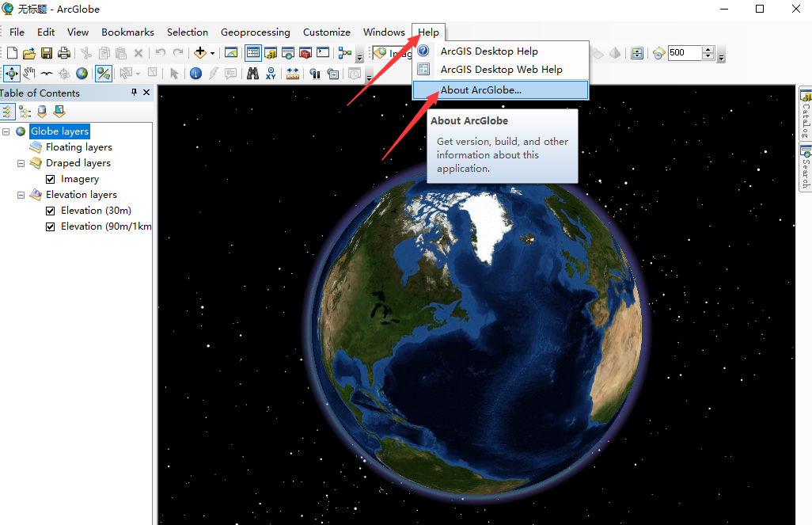This screenshot has height=525, width=812.
Task: Open the red ArcToolbox icon
Action: pos(305,53)
